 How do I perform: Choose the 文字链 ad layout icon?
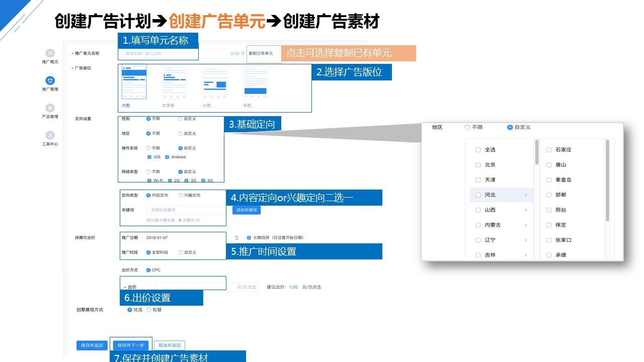coord(174,82)
